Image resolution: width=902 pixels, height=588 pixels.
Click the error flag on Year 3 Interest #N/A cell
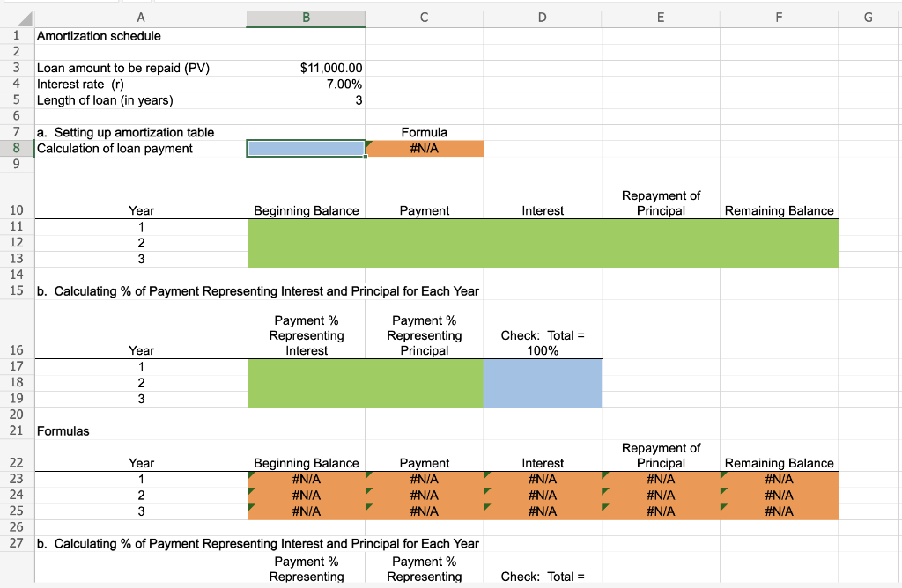pyautogui.click(x=487, y=505)
